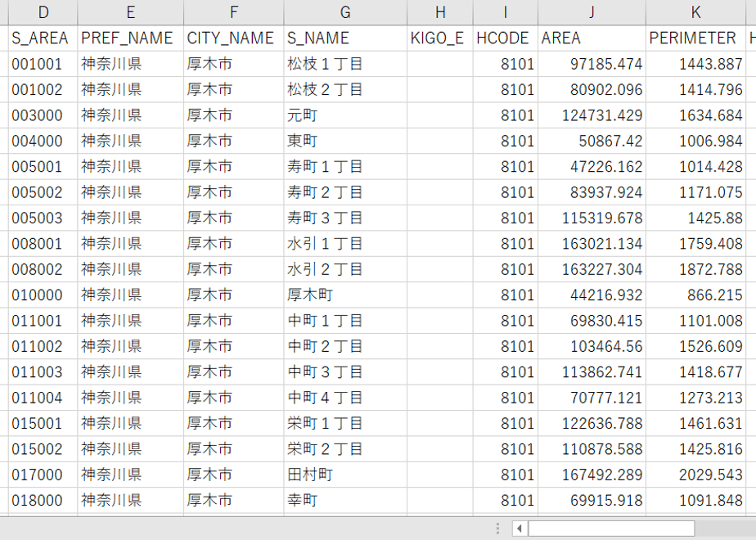Click S_AREA cell 011004
Screen dimensions: 756x540
[43, 398]
